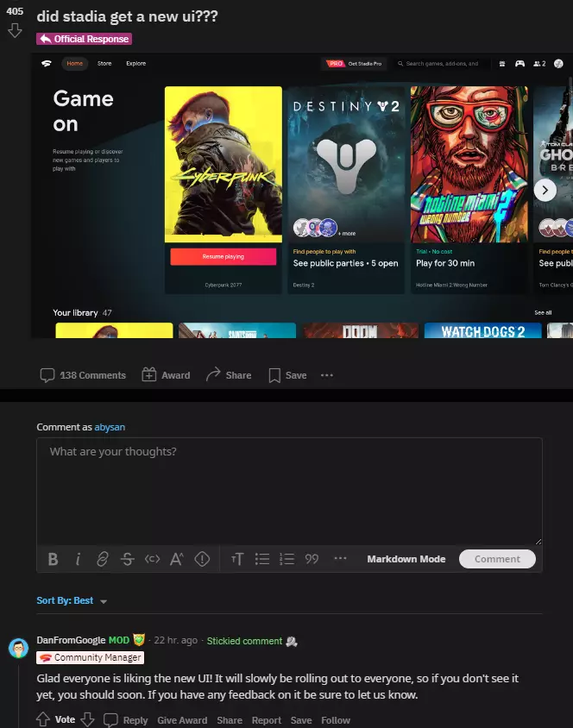Viewport: 573px width, 728px height.
Task: Save DanFromGoogle's comment
Action: tap(301, 720)
